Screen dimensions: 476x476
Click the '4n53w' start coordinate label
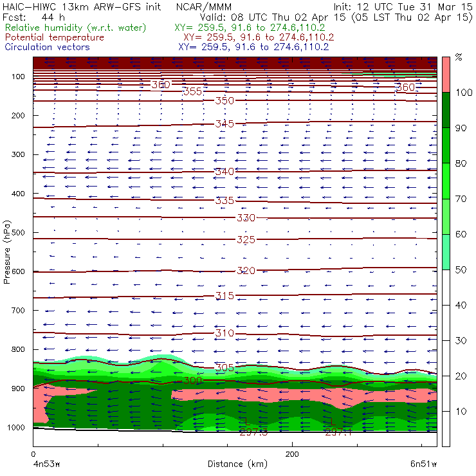pyautogui.click(x=46, y=464)
